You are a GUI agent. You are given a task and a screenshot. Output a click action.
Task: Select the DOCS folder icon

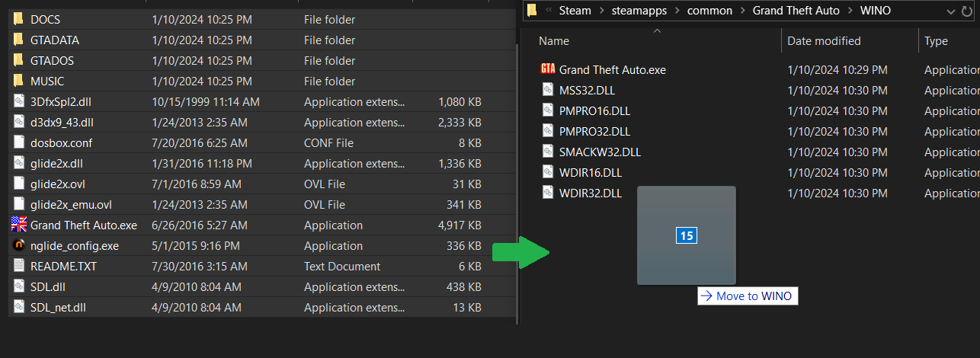coord(19,19)
